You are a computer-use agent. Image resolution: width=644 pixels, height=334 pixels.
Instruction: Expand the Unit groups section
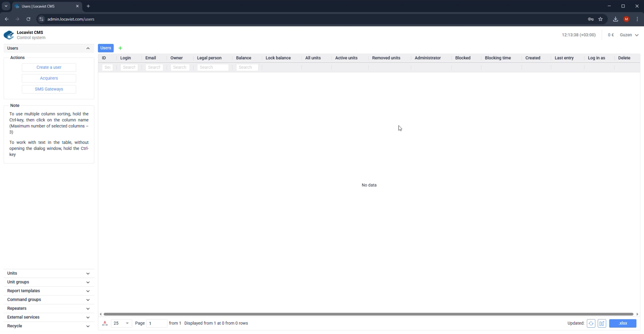pos(49,282)
